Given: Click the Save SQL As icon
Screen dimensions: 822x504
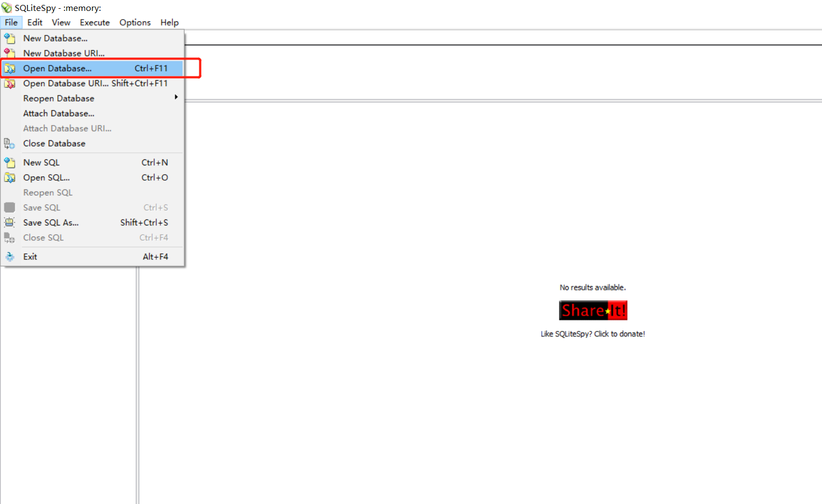Looking at the screenshot, I should click(x=10, y=222).
